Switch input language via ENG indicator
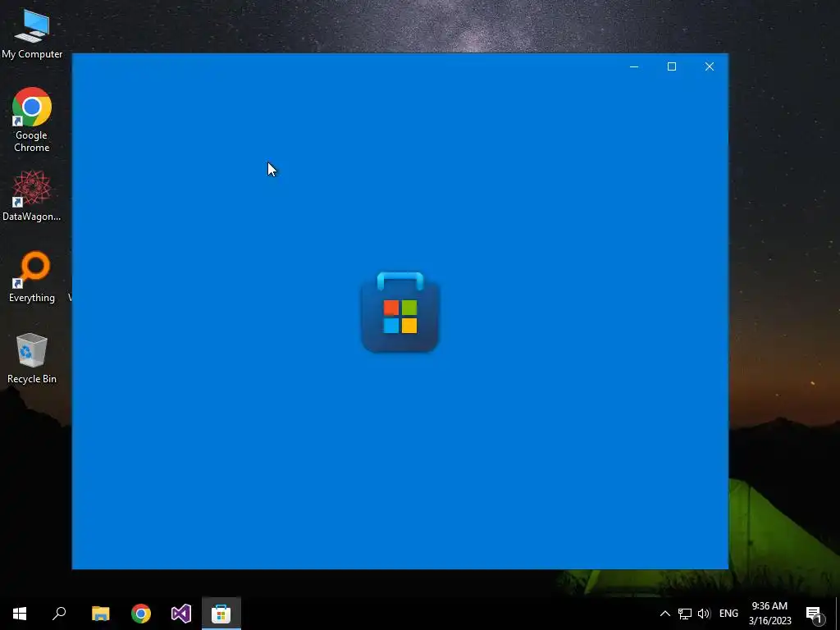The image size is (840, 630). click(x=728, y=614)
